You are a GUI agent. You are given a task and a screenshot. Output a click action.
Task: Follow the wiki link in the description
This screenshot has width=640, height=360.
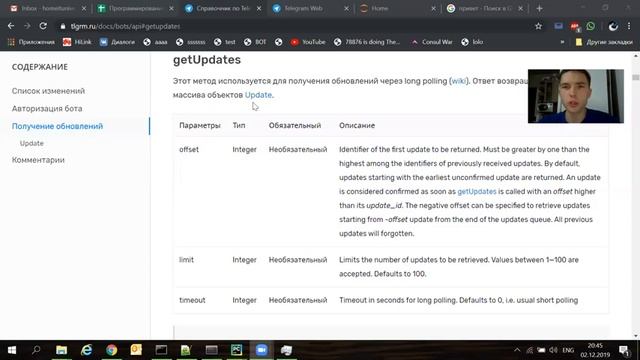[x=458, y=81]
